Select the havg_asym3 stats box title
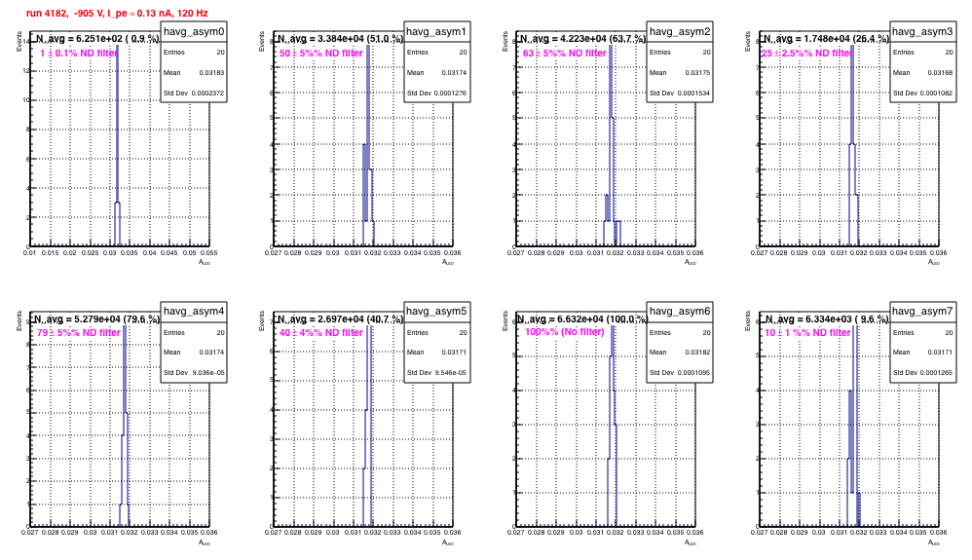This screenshot has height=560, width=972. [x=922, y=31]
